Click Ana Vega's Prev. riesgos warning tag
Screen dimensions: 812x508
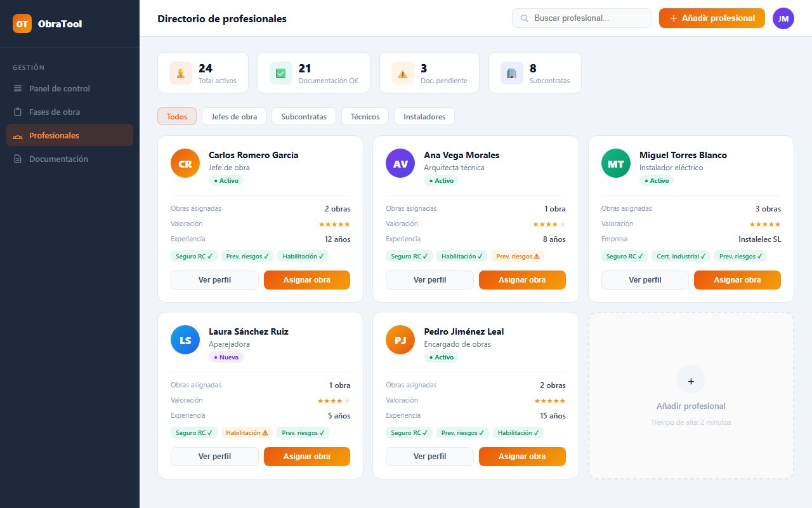(518, 257)
